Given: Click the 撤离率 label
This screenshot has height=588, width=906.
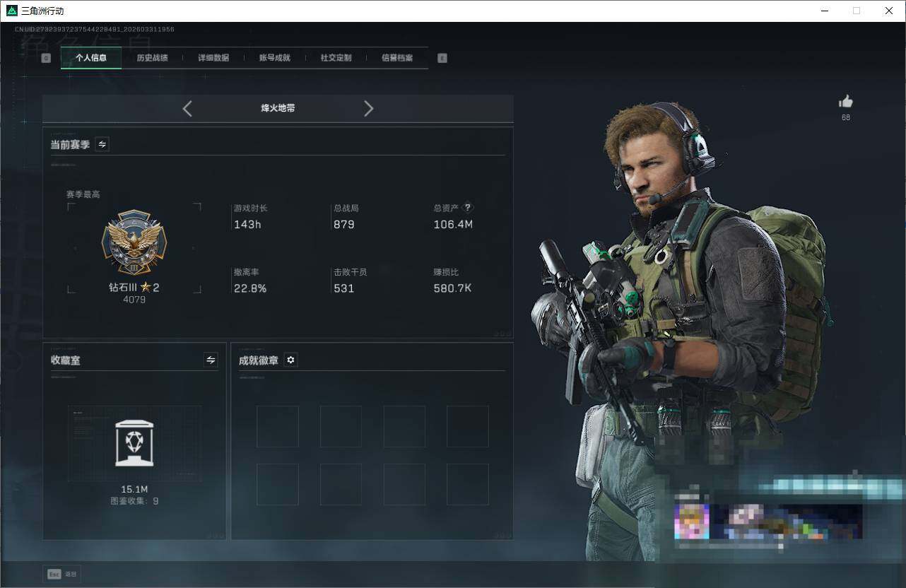Looking at the screenshot, I should coord(247,272).
